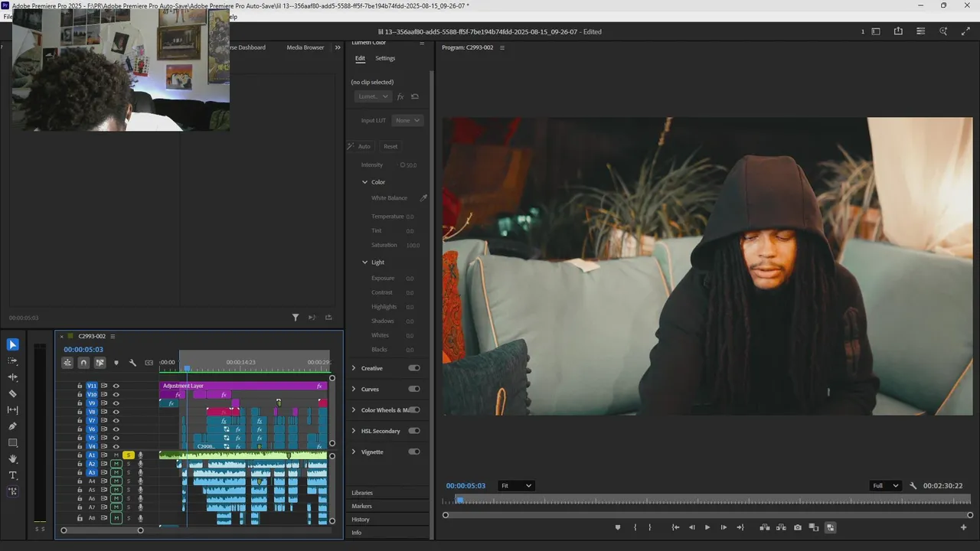Open the Markers panel tab
The width and height of the screenshot is (980, 551).
point(361,506)
